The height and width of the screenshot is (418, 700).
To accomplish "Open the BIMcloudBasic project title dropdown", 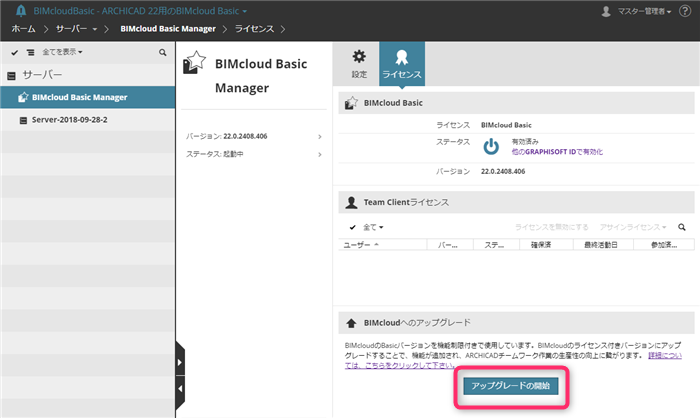I will 140,11.
